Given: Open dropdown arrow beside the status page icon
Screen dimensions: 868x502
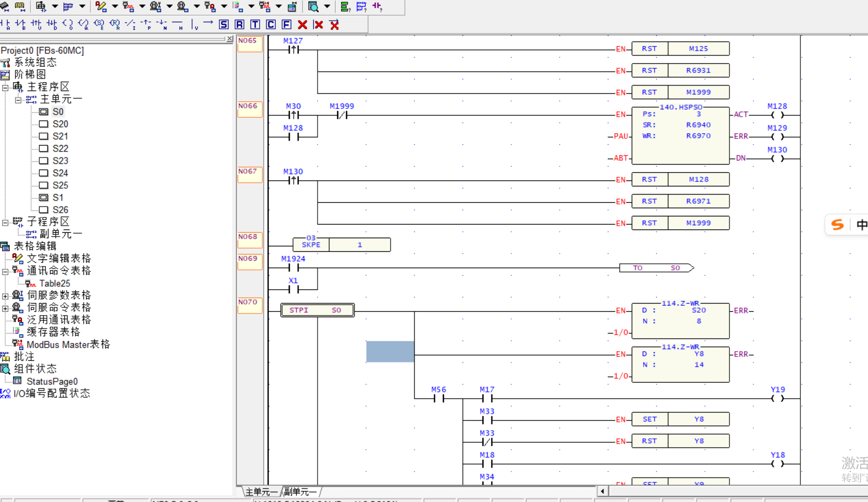Looking at the screenshot, I should coord(327,7).
